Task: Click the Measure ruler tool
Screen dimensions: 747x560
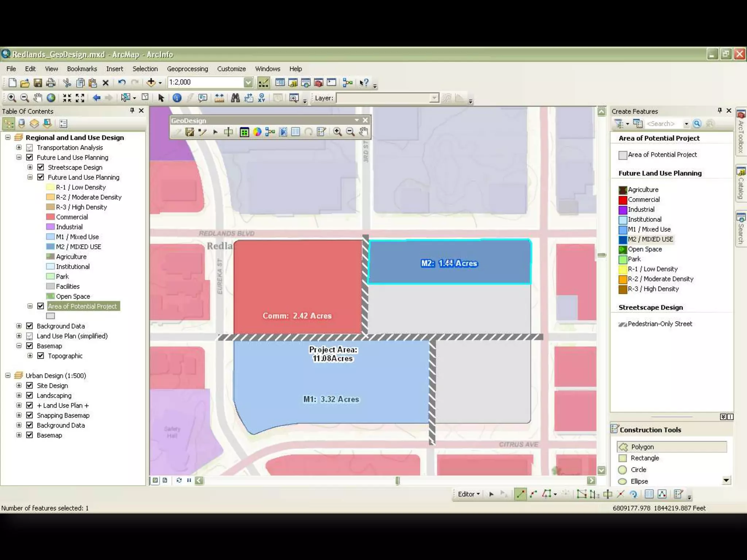Action: (219, 98)
